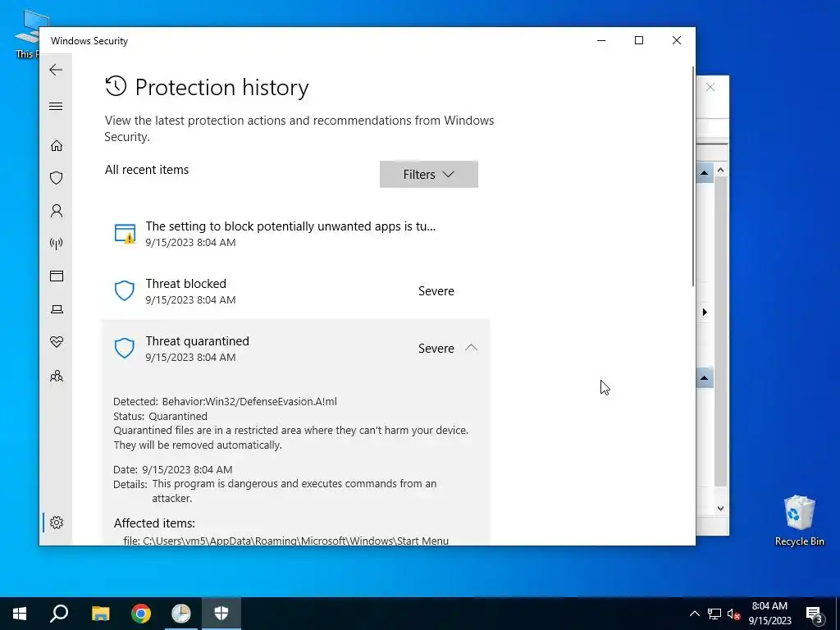Open Device security laptop icon
The image size is (840, 630).
point(57,309)
